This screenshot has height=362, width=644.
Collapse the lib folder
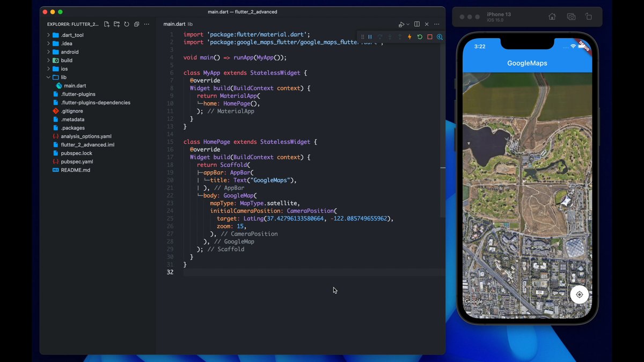click(63, 77)
